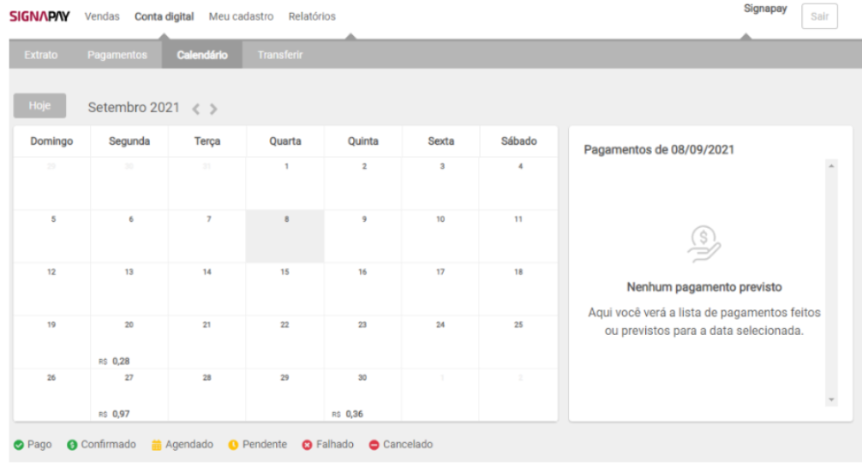The width and height of the screenshot is (868, 467).
Task: Click the red Falhado legend icon
Action: (307, 445)
